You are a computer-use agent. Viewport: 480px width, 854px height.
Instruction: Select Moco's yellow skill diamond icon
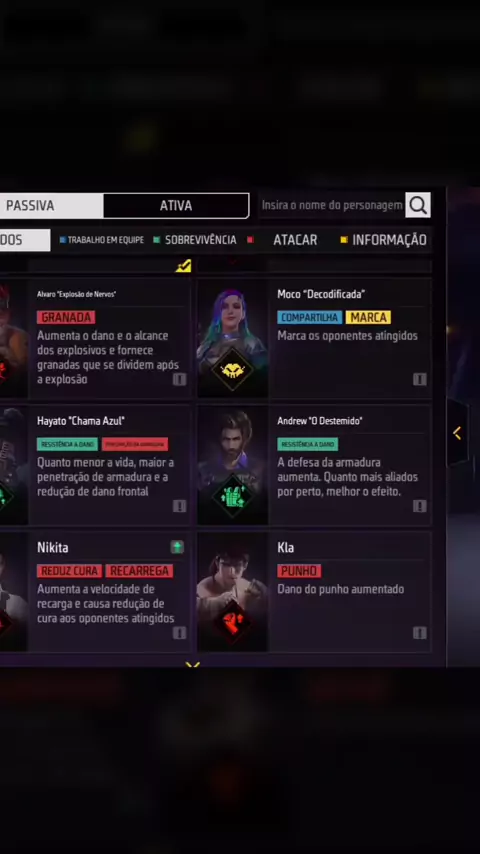coord(233,370)
